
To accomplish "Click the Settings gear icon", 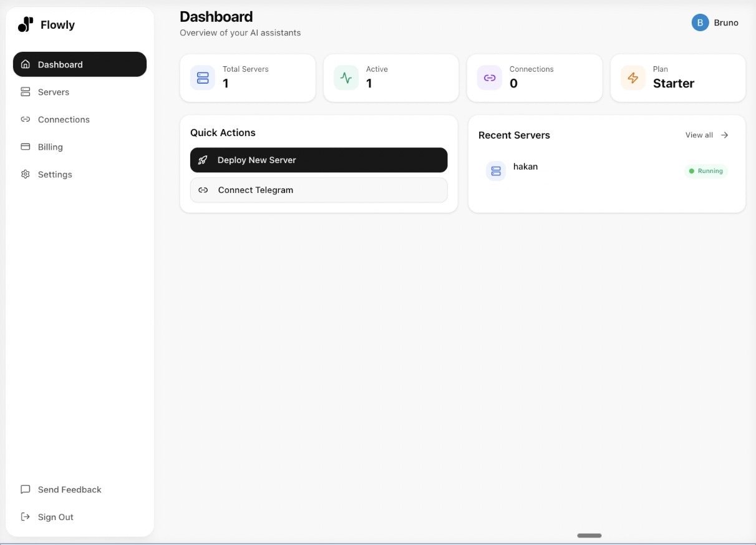I will (x=25, y=174).
